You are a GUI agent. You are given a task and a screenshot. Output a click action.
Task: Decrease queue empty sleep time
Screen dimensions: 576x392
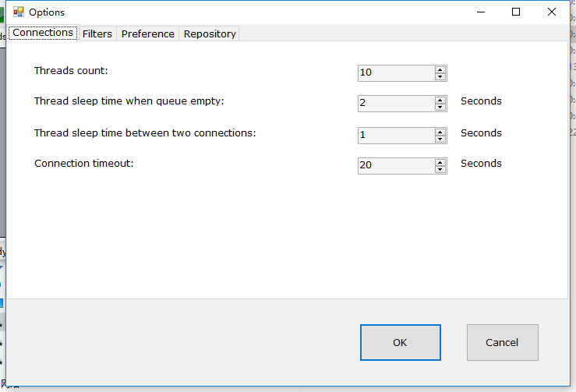pos(440,108)
